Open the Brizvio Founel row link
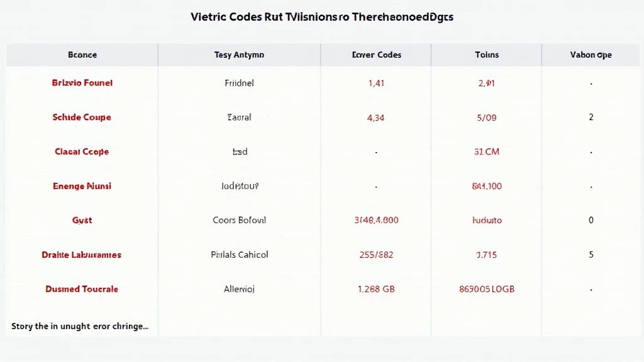Screen dimensions: 644x362 pos(82,83)
